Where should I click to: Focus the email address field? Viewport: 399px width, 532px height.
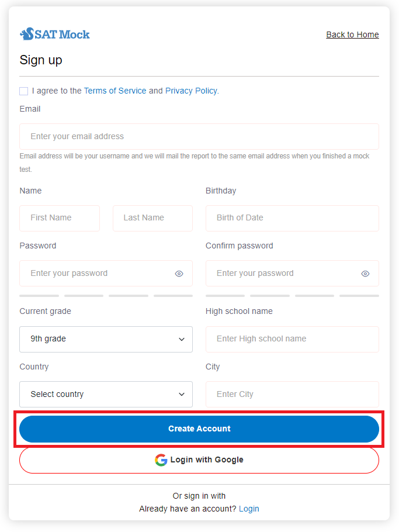click(x=199, y=137)
